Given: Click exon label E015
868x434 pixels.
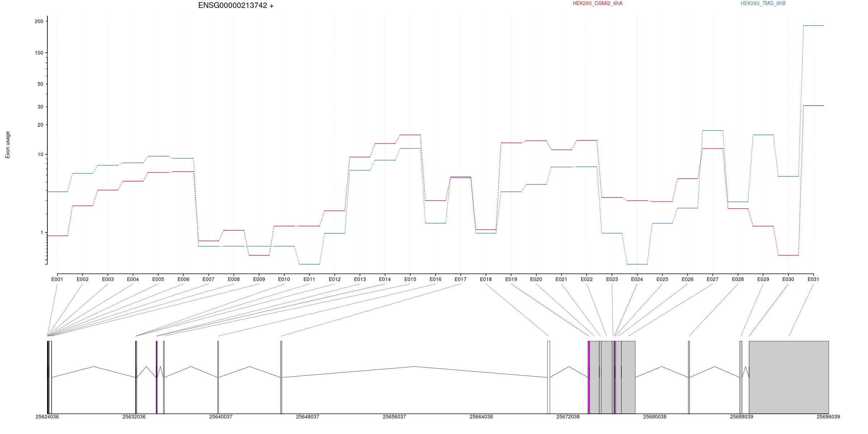Looking at the screenshot, I should (x=410, y=279).
